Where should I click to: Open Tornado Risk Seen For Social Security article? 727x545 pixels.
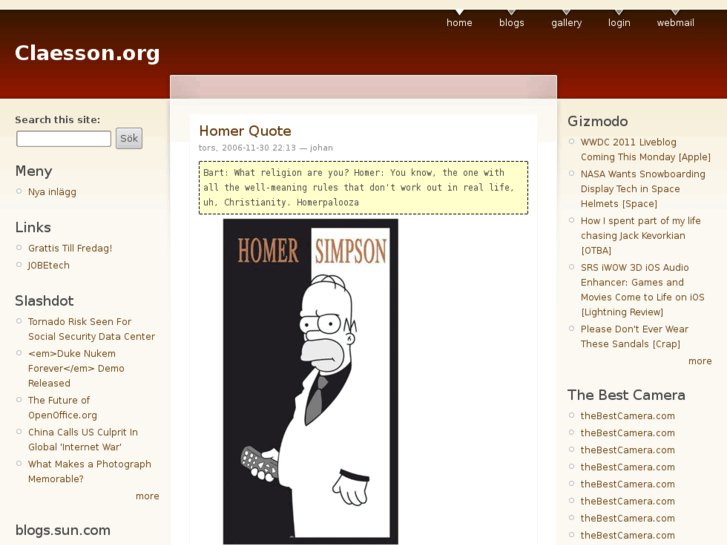(x=91, y=329)
